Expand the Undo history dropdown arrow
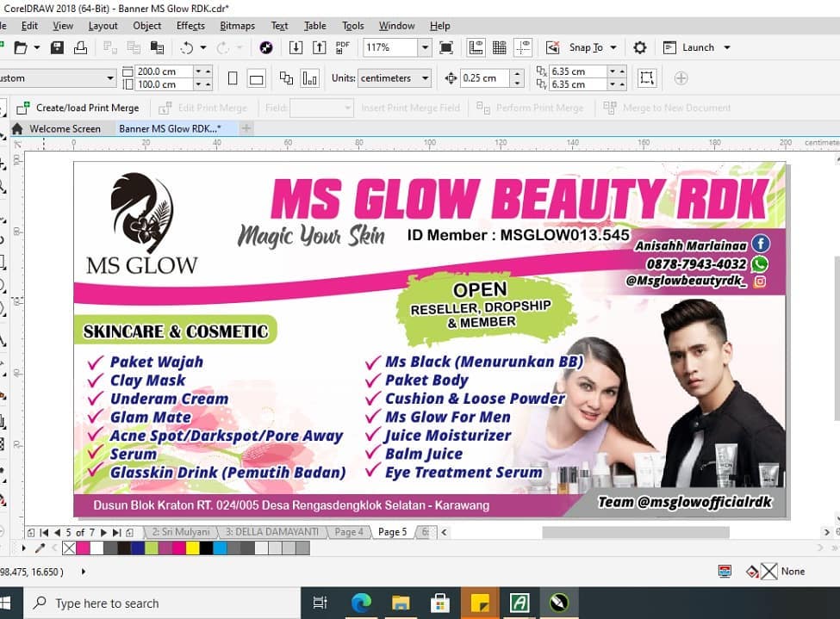This screenshot has height=619, width=840. click(203, 47)
